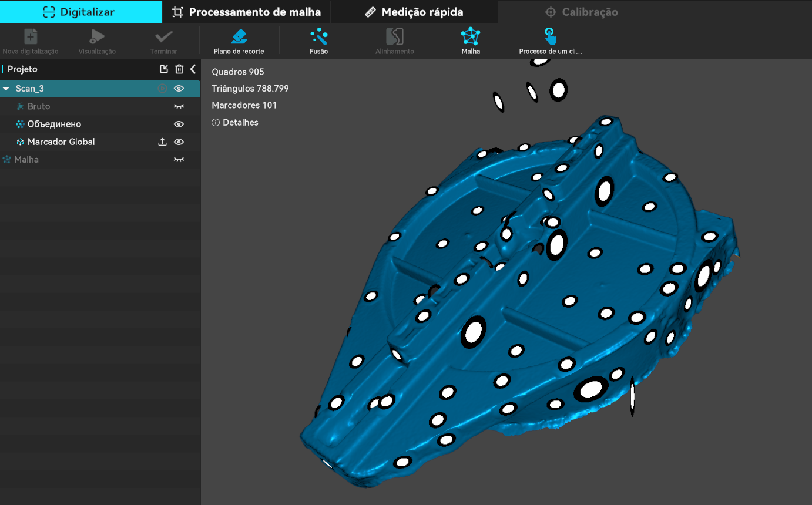
Task: Click the Visualização play icon
Action: [x=97, y=37]
